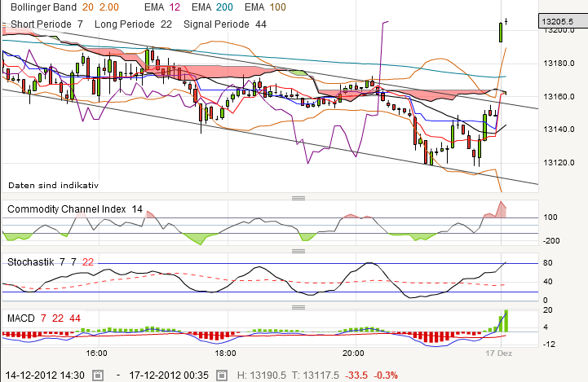Click the 13120.0 price axis label

[x=559, y=163]
